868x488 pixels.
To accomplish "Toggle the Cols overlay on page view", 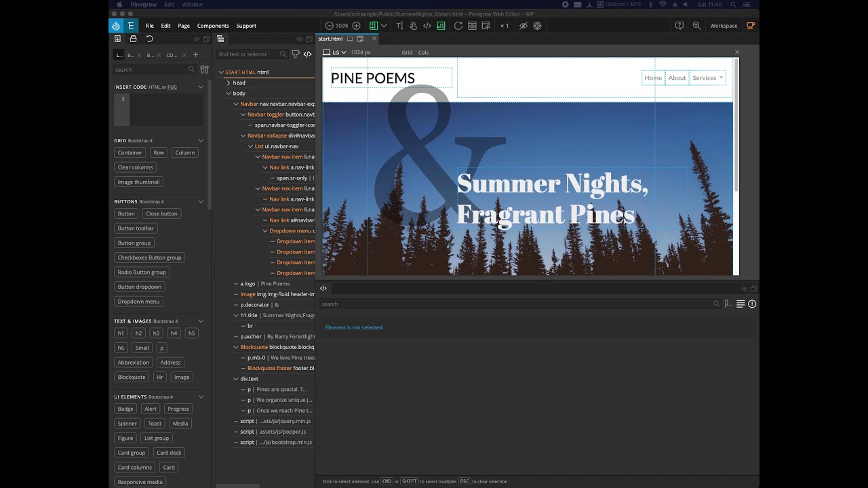I will (x=423, y=52).
